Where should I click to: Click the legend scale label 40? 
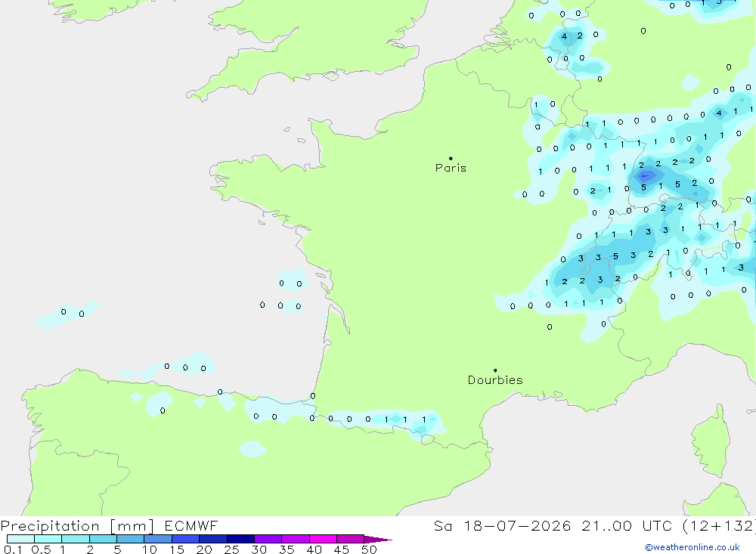(x=314, y=549)
